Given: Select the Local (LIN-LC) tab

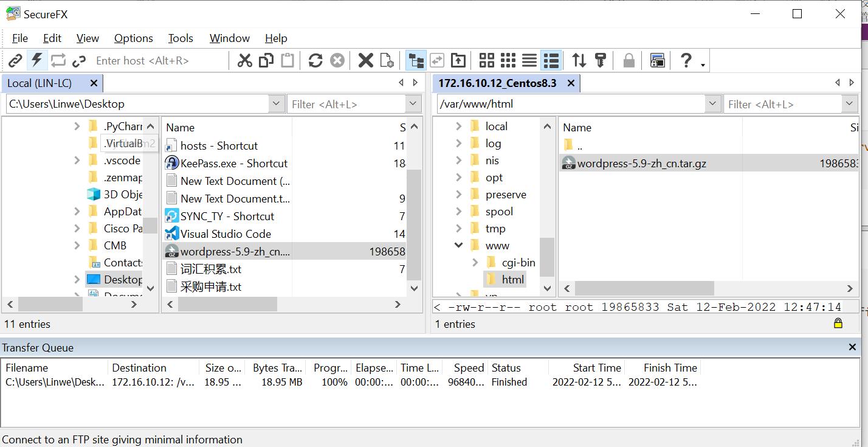Looking at the screenshot, I should (40, 83).
